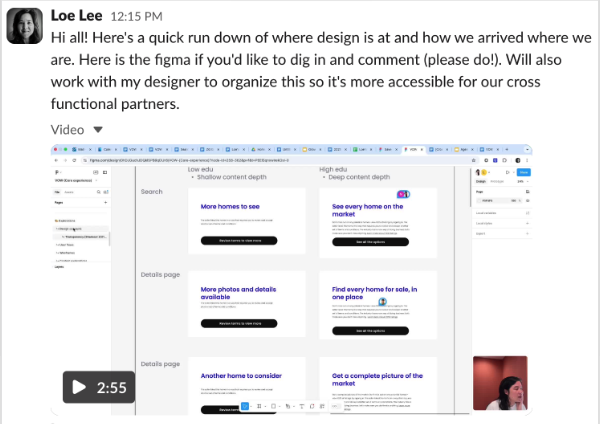This screenshot has width=600, height=424.
Task: Add a new page with plus icon
Action: tap(106, 202)
